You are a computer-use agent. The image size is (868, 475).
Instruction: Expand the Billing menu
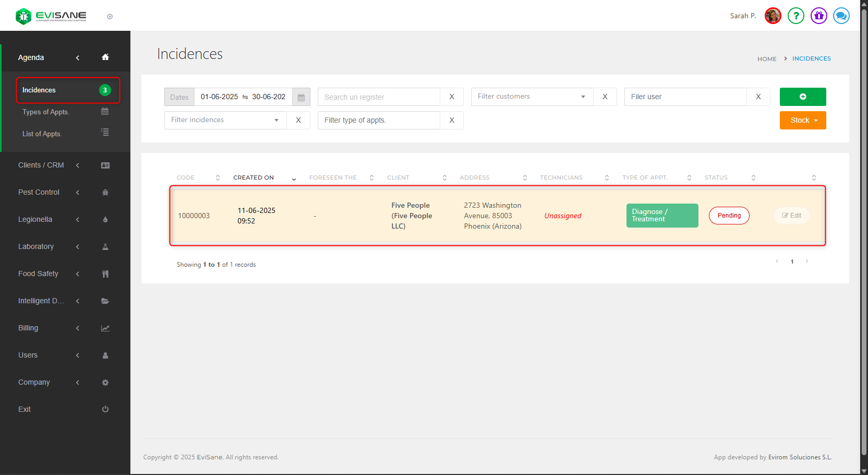(78, 328)
